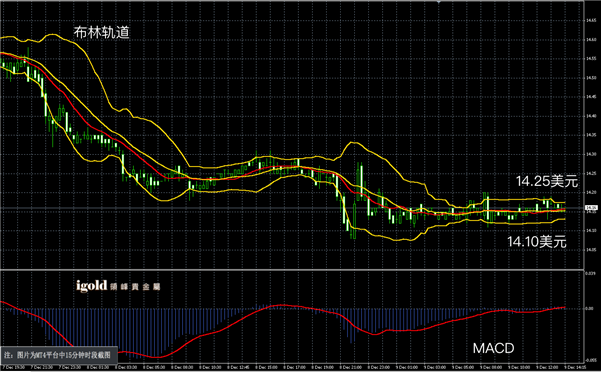Click the 14.60 price axis level
This screenshot has width=601, height=372.
tap(591, 39)
